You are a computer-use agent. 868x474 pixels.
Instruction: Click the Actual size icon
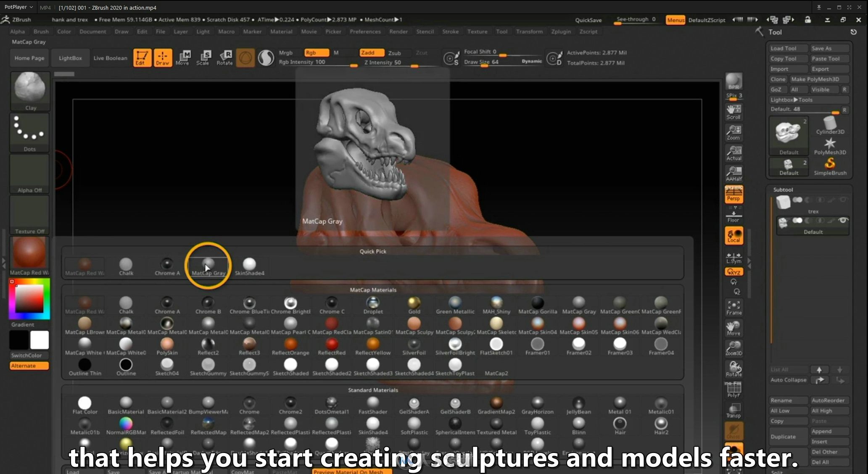733,153
